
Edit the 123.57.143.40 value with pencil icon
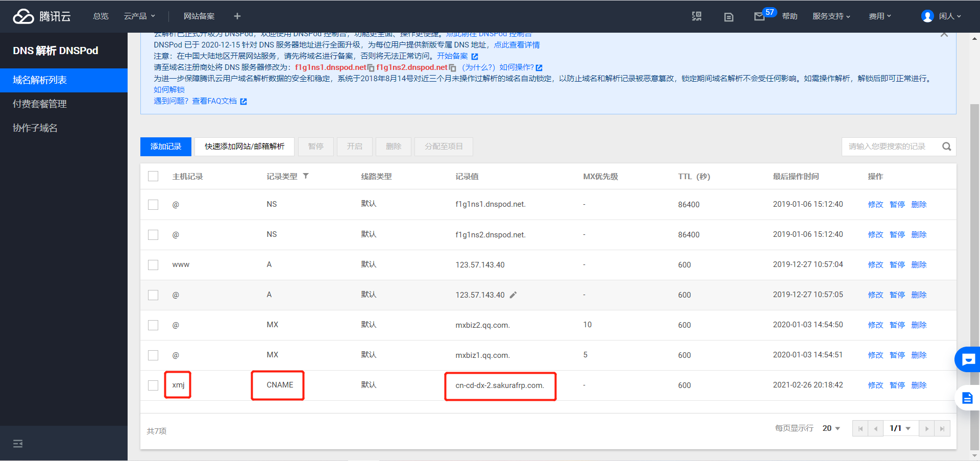point(513,295)
